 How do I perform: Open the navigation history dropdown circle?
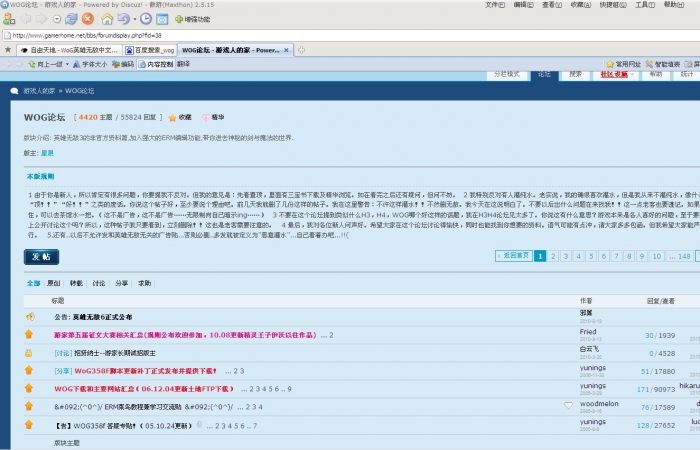[57, 19]
